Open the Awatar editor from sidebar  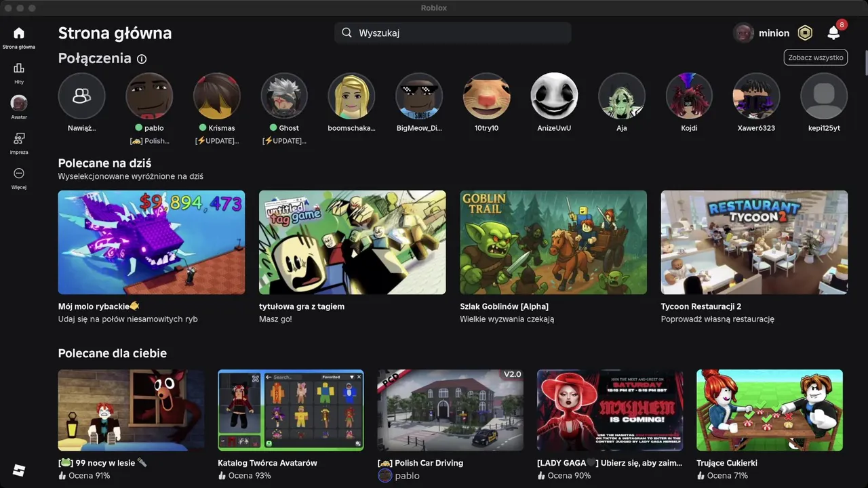click(18, 108)
